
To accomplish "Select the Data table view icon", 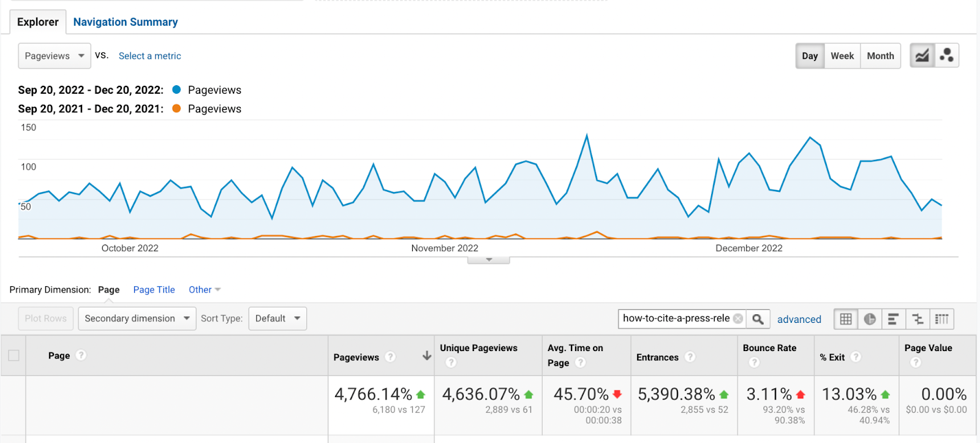I will [x=846, y=319].
